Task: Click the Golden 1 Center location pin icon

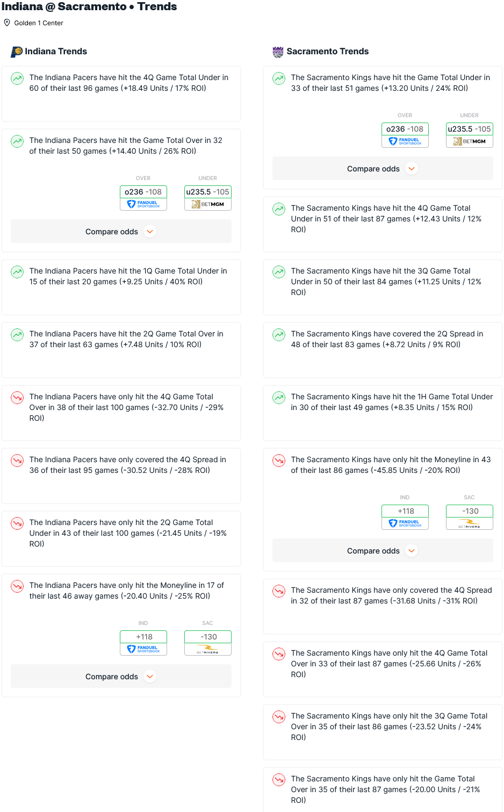Action: tap(7, 23)
